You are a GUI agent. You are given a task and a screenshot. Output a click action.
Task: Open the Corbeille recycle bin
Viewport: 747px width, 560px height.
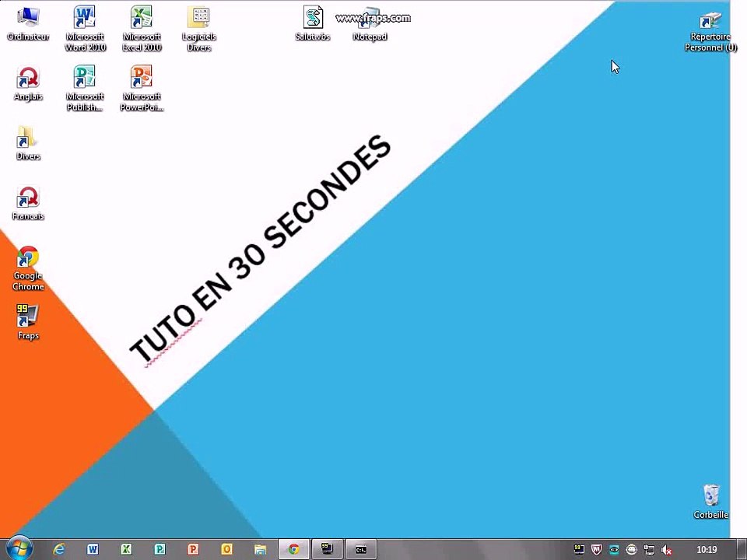710,502
